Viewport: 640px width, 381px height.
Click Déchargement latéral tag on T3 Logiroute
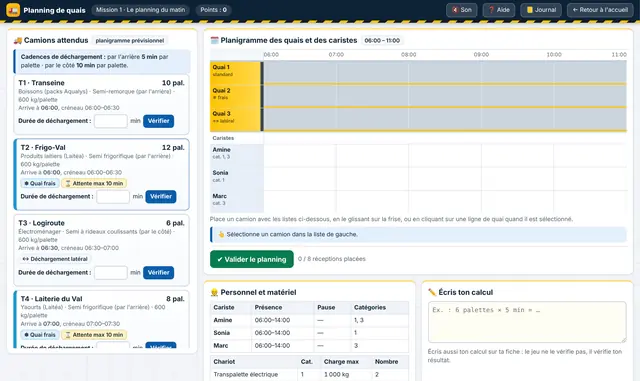tap(55, 259)
